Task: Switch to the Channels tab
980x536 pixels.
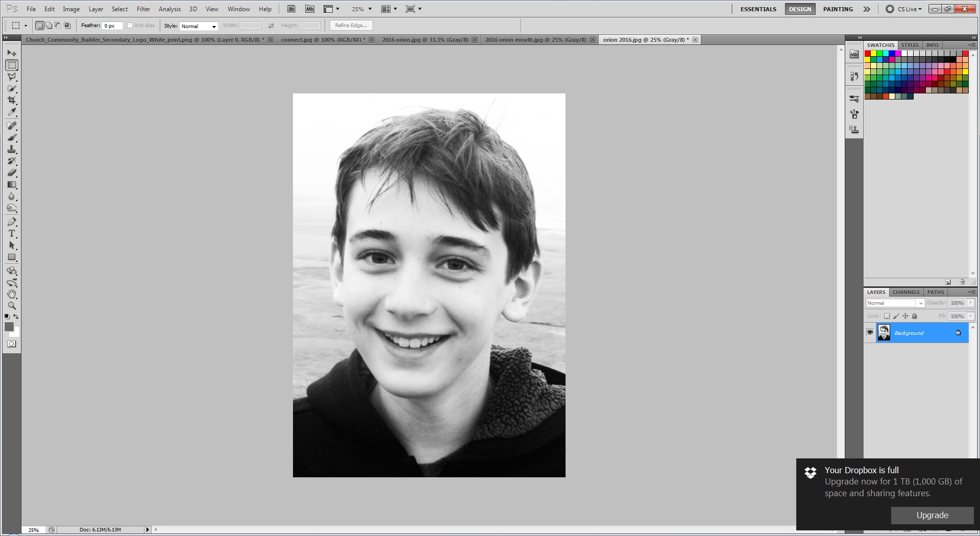Action: coord(906,292)
